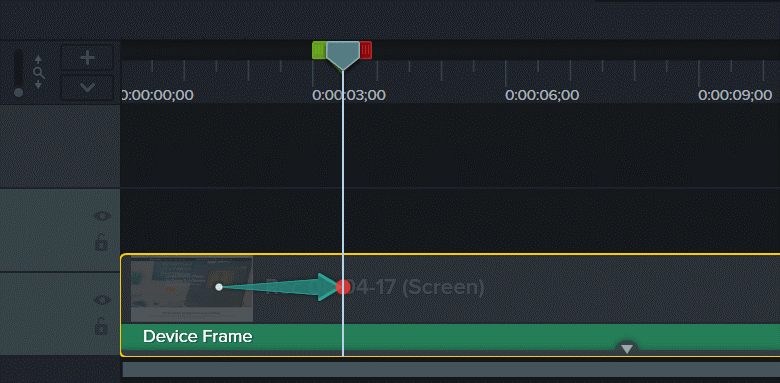Click the zoom-out down arrow below magnifier
The image size is (780, 383).
(38, 86)
